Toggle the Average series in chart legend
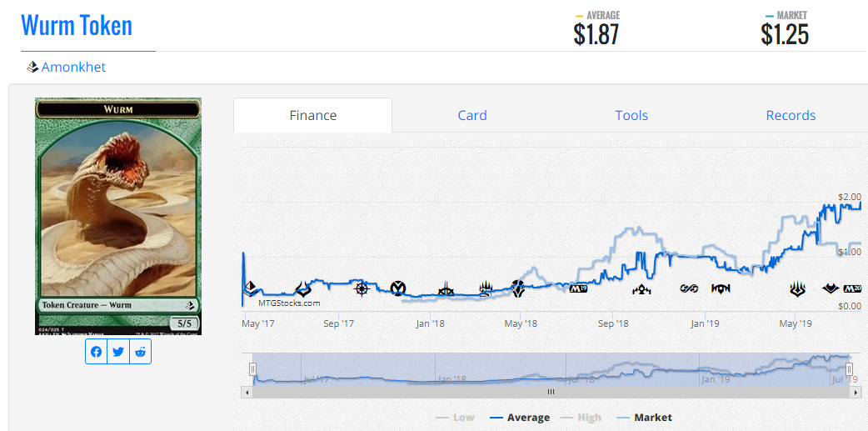This screenshot has width=868, height=431. click(520, 417)
